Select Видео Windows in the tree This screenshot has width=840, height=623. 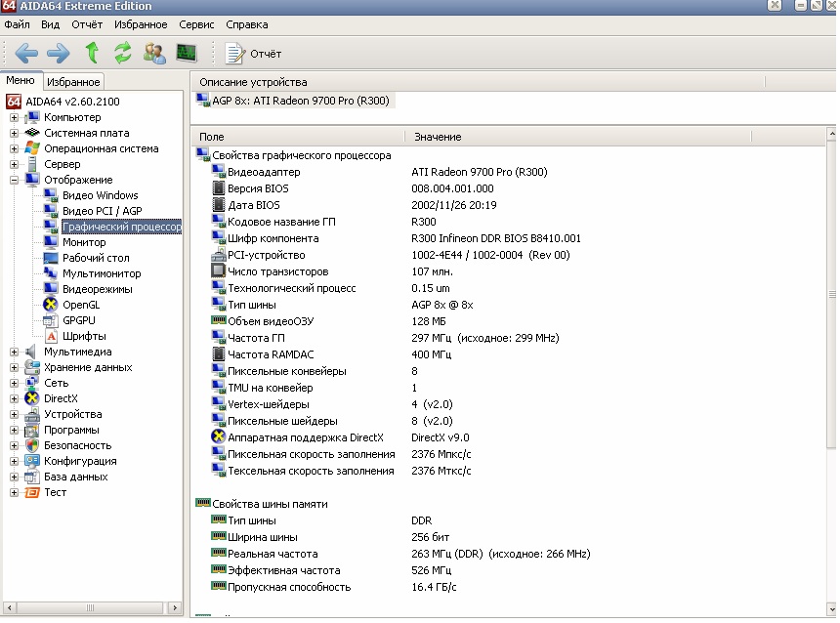click(101, 195)
